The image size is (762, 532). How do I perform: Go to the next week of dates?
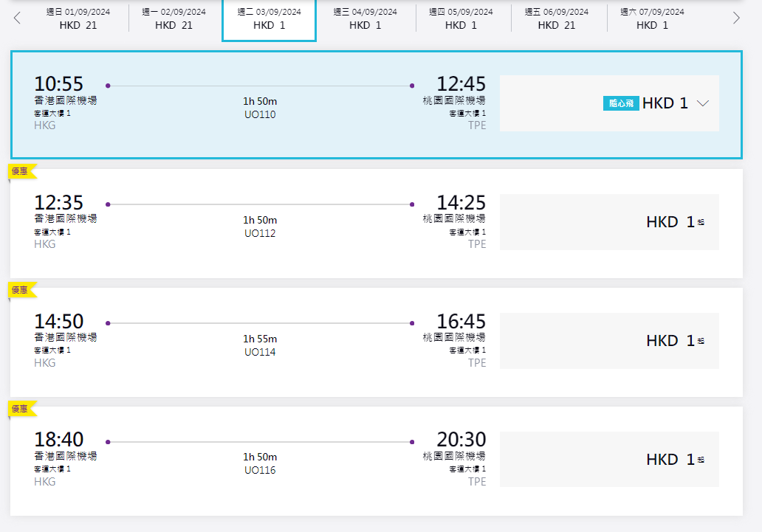736,18
